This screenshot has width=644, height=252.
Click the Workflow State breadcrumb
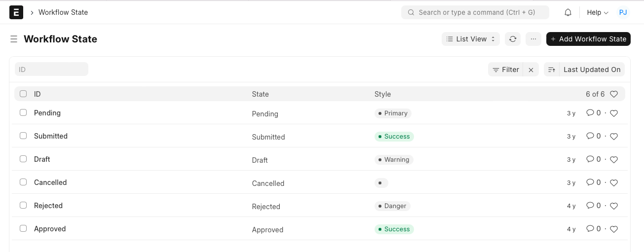tap(63, 12)
